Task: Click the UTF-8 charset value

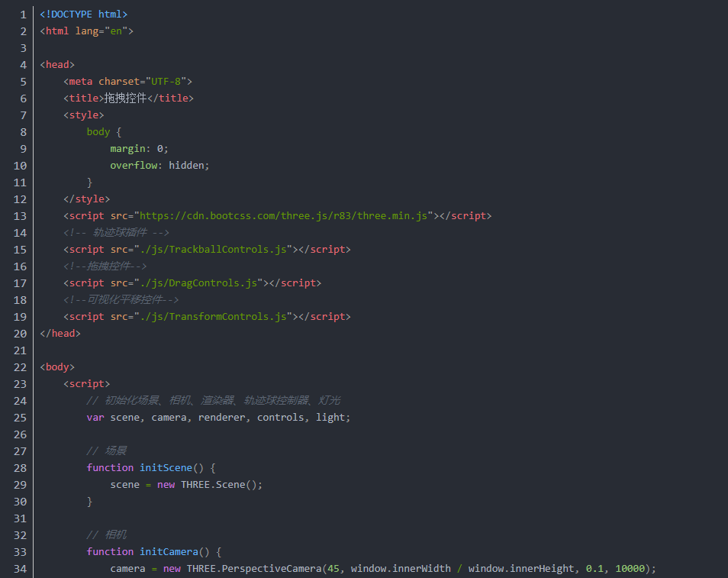Action: point(166,81)
